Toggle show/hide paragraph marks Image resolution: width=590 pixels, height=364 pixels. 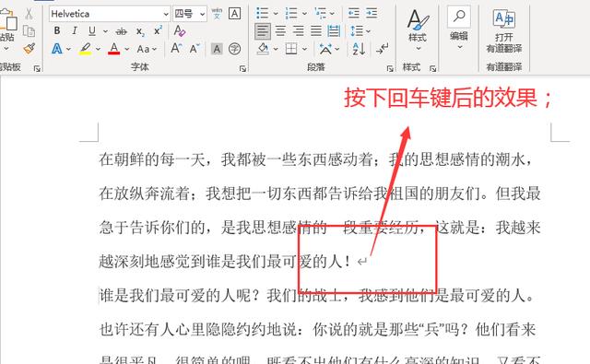[383, 49]
